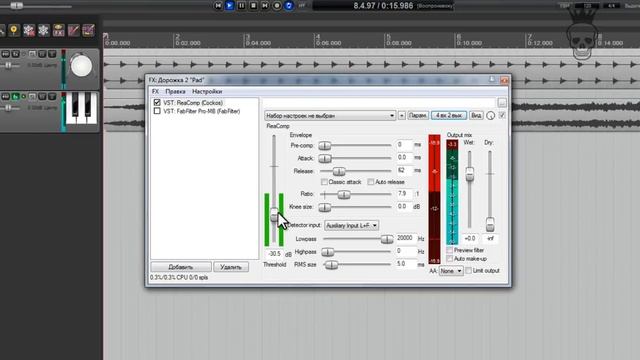Click the Knee size slider handle
Viewport: 640px width, 360px height.
(324, 208)
